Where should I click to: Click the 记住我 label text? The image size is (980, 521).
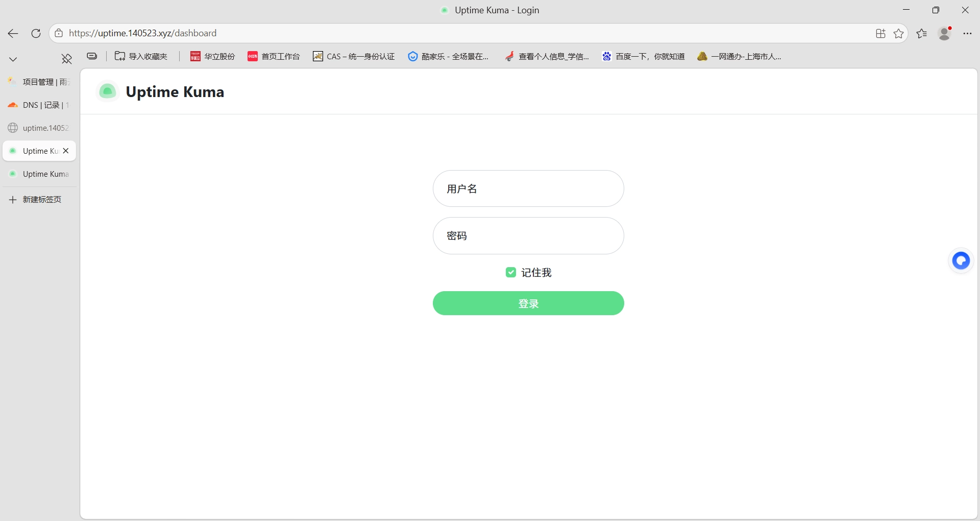(x=536, y=273)
